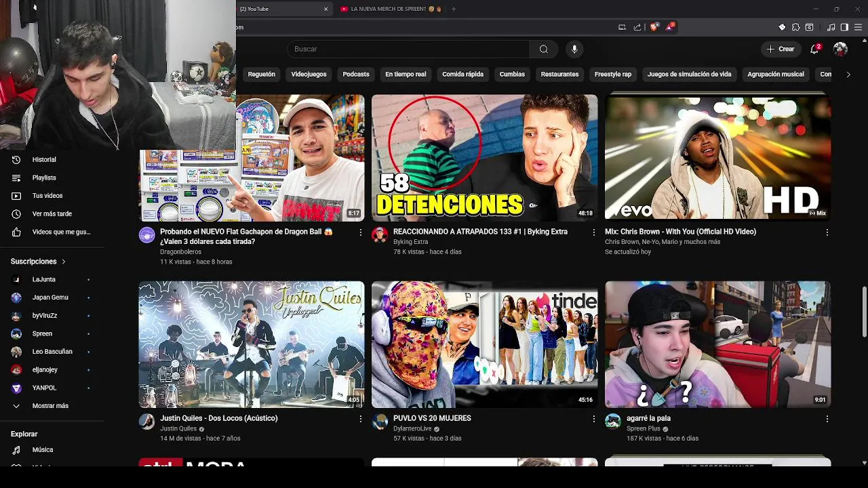The image size is (868, 488).
Task: Play the PUVLO VS 20 MUJERES thumbnail
Action: pos(485,344)
